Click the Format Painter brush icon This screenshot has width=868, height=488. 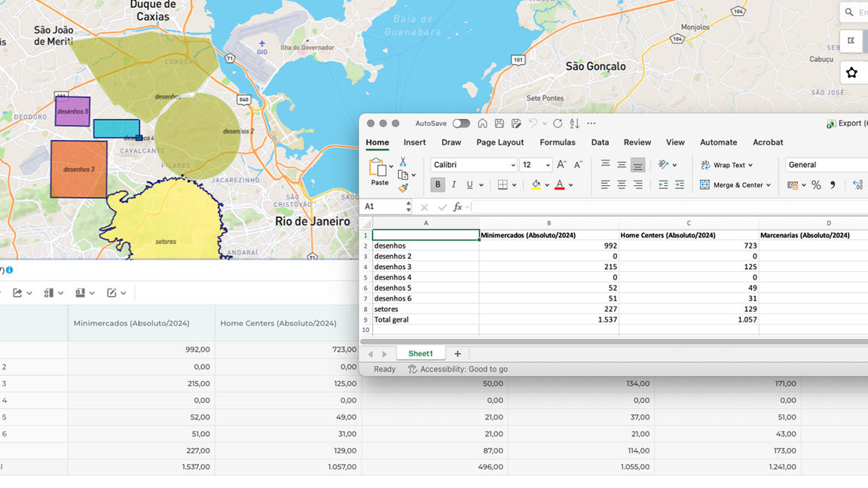(x=403, y=188)
